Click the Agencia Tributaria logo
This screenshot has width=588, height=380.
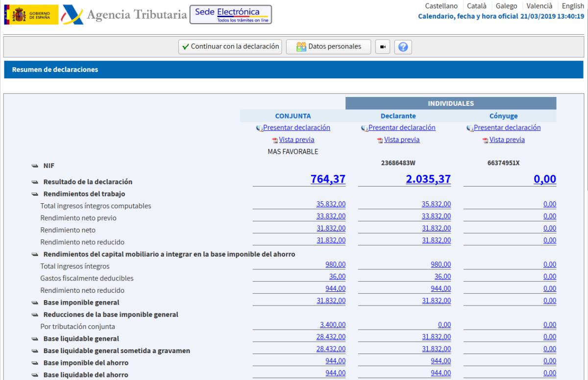125,15
